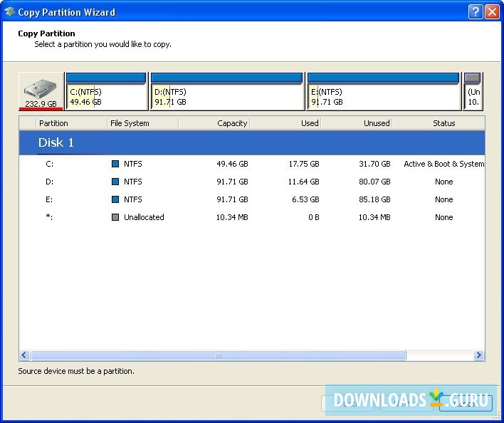Click the Active & Boot & System status

point(444,164)
